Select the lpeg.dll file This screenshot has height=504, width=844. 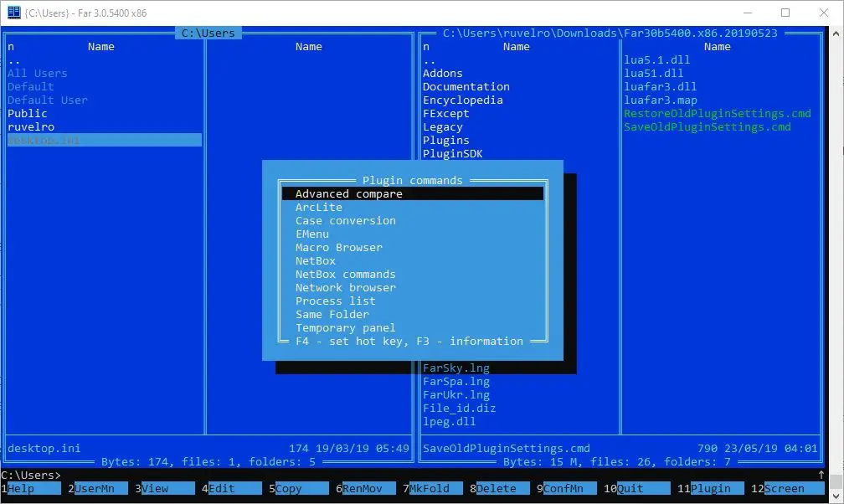[x=450, y=422]
